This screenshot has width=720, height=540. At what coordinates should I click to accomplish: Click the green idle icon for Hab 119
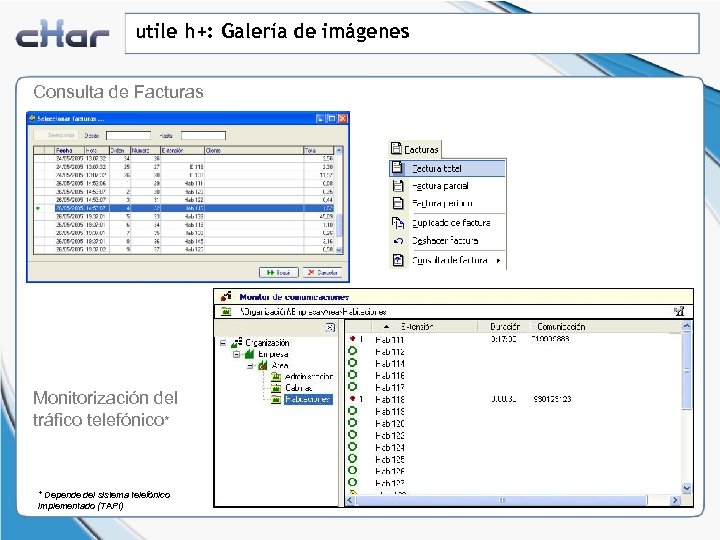(x=353, y=411)
